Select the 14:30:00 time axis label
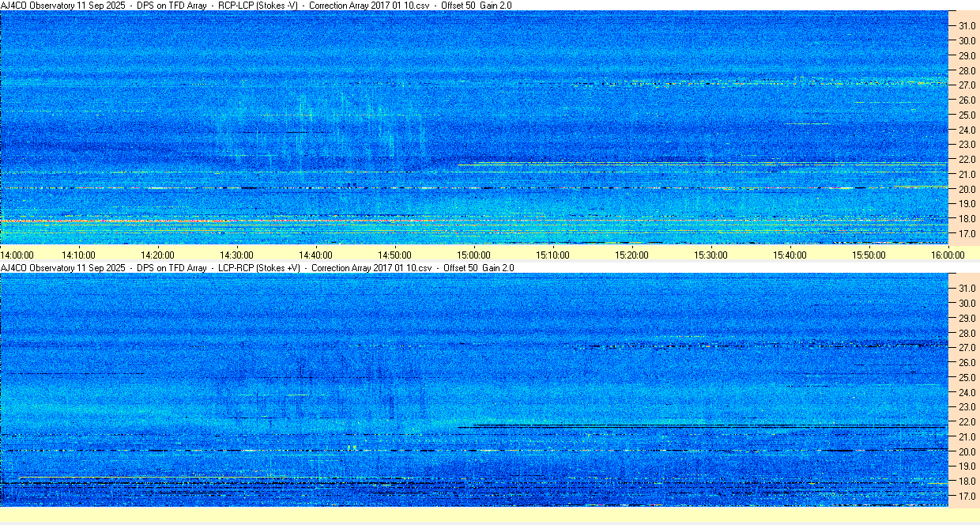Screen dimensions: 980x525 237,255
